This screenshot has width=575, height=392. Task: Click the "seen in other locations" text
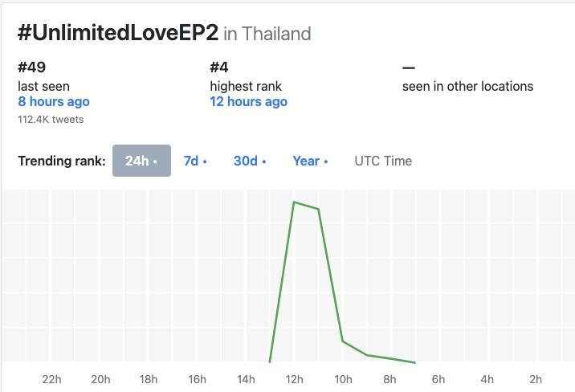467,86
